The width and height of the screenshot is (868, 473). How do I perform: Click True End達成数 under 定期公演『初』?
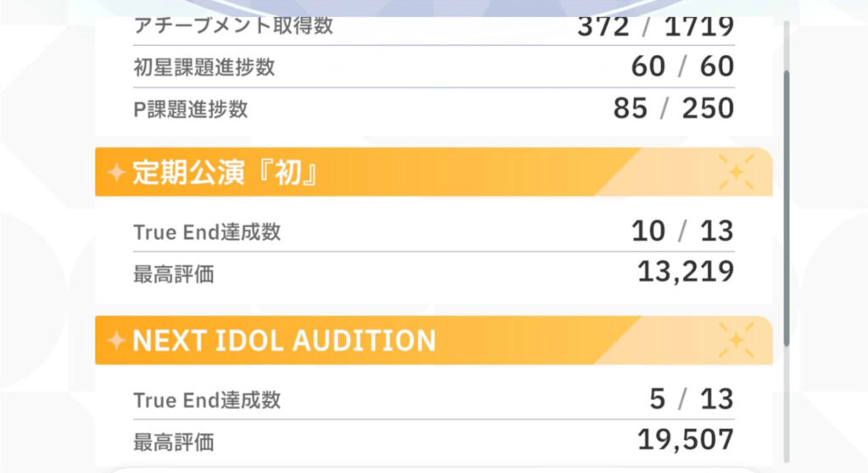(207, 232)
